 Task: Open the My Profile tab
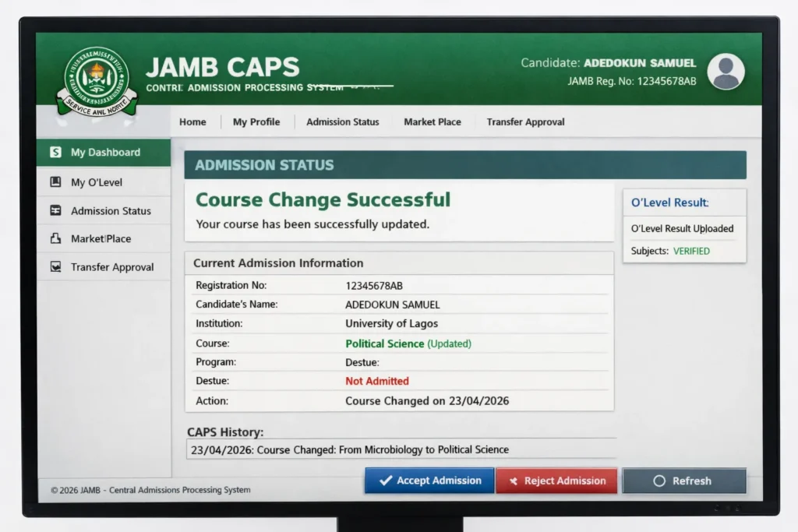(256, 122)
